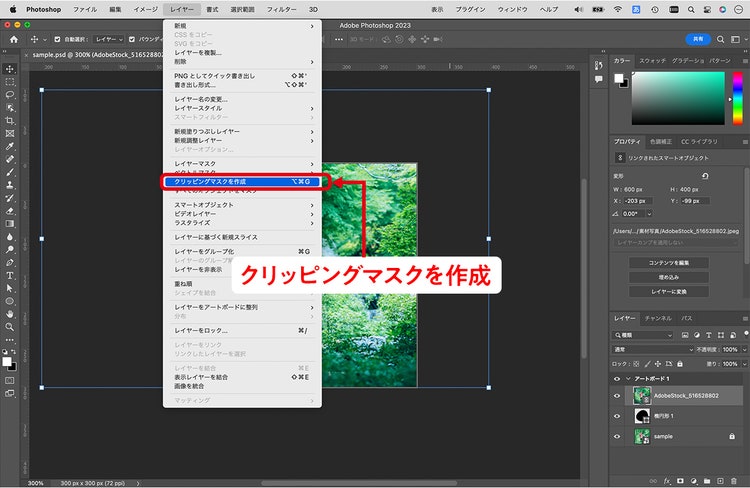Image resolution: width=750 pixels, height=488 pixels.
Task: Switch to the チャンネル tab
Action: 658,319
